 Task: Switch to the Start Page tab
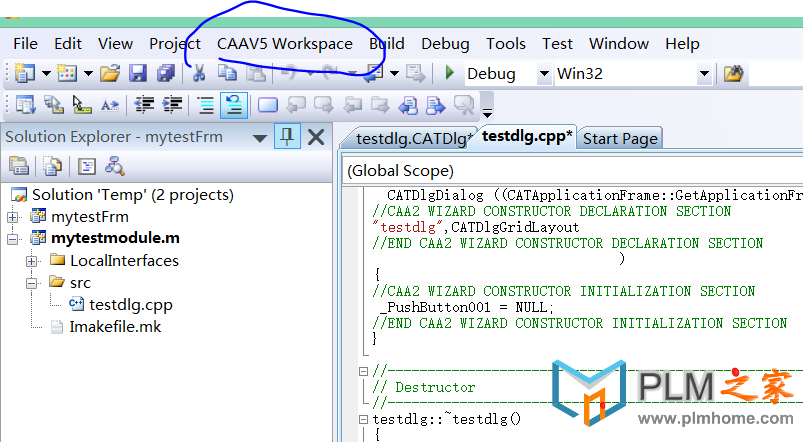click(620, 139)
